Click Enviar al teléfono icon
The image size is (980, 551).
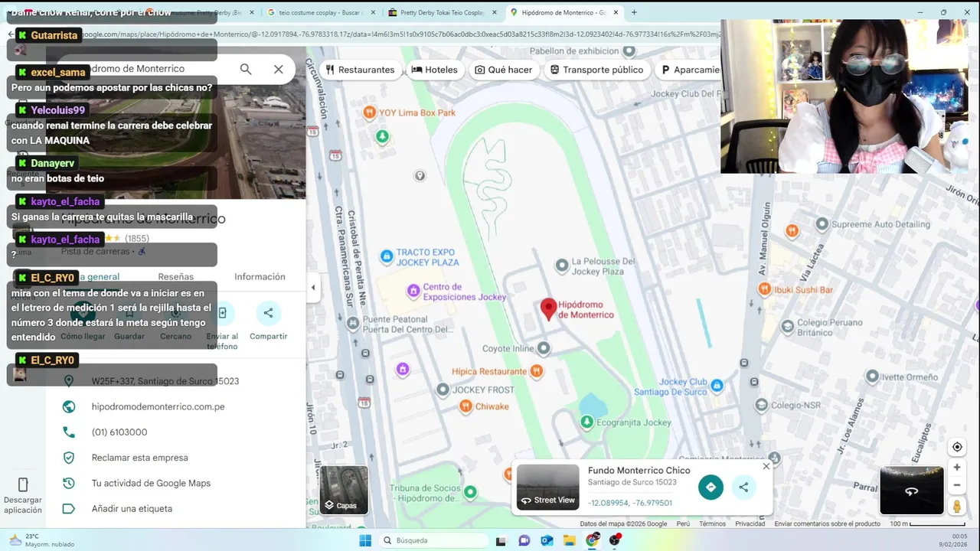click(222, 313)
